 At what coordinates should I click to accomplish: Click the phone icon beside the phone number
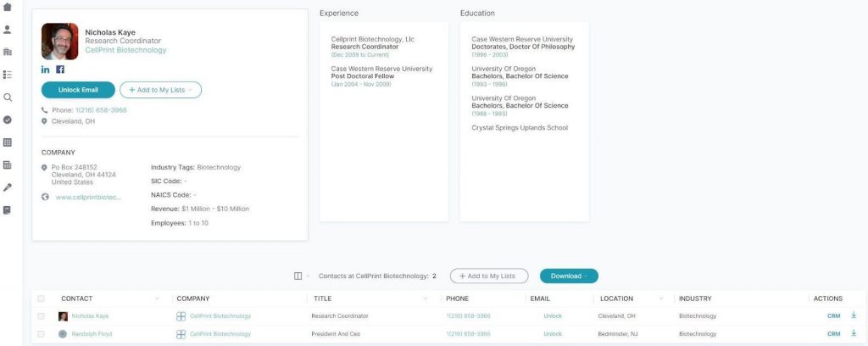(44, 110)
